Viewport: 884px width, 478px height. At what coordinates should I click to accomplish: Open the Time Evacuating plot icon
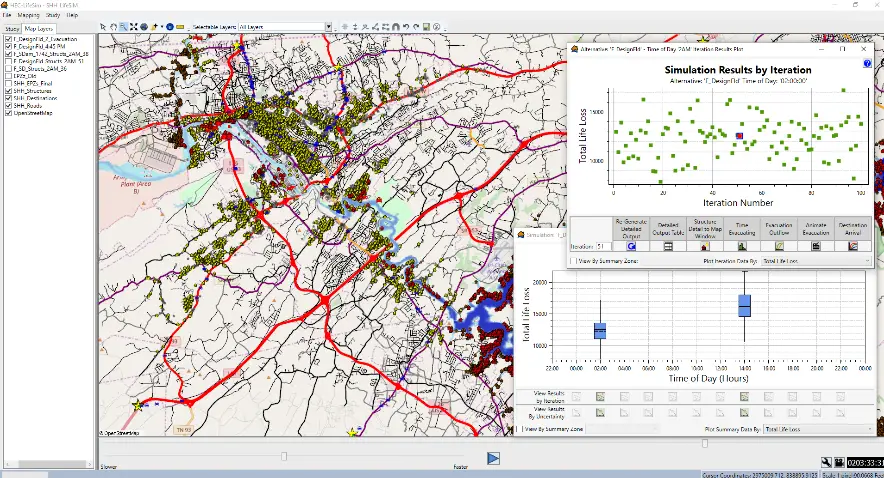742,245
